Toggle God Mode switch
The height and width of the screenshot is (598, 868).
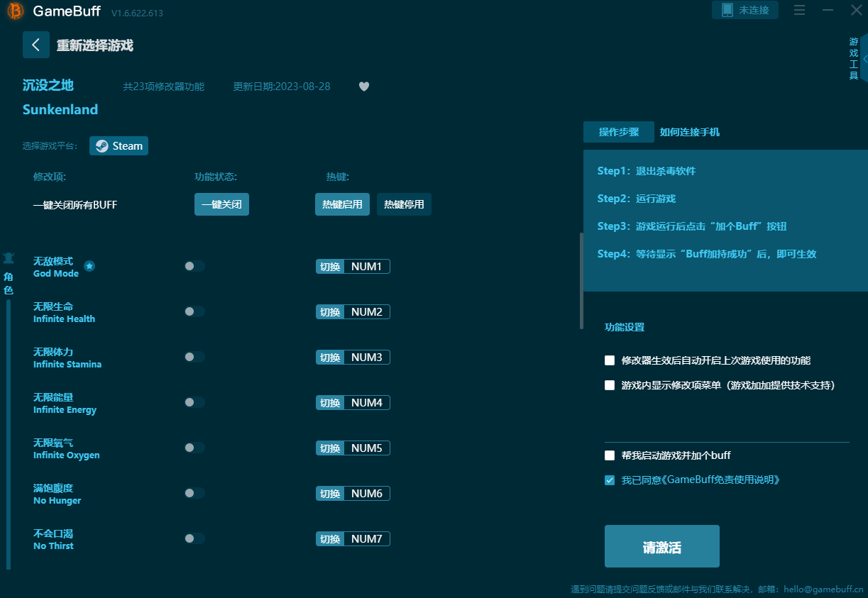[194, 266]
